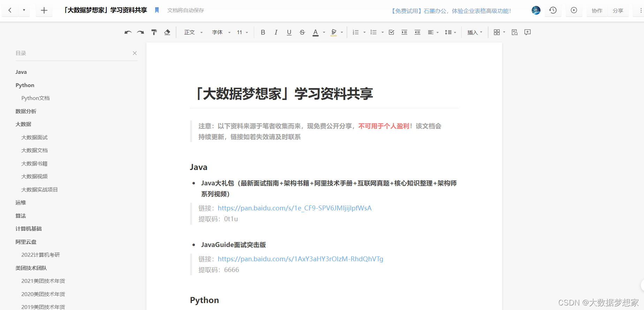Image resolution: width=644 pixels, height=310 pixels.
Task: Open numbered list style dropdown arrow
Action: pyautogui.click(x=364, y=32)
